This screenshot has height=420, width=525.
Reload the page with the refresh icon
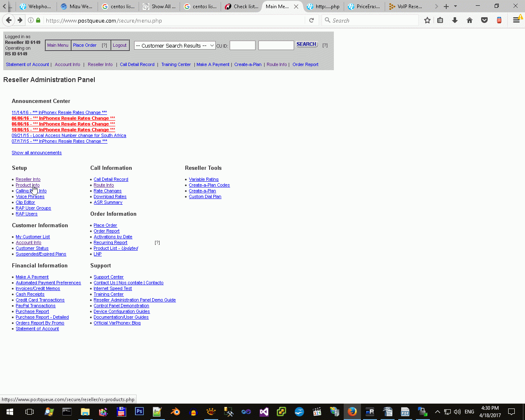(x=311, y=20)
